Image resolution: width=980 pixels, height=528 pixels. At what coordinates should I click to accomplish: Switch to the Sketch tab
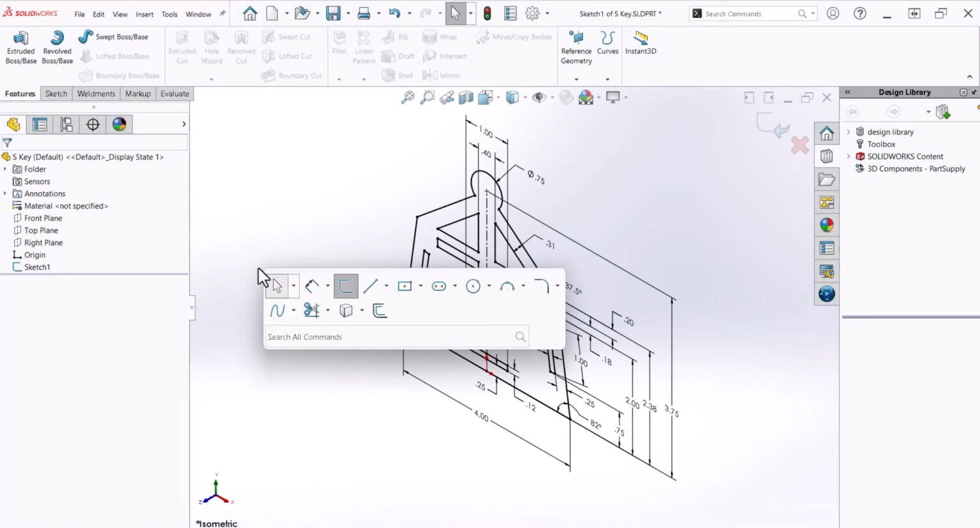coord(56,93)
